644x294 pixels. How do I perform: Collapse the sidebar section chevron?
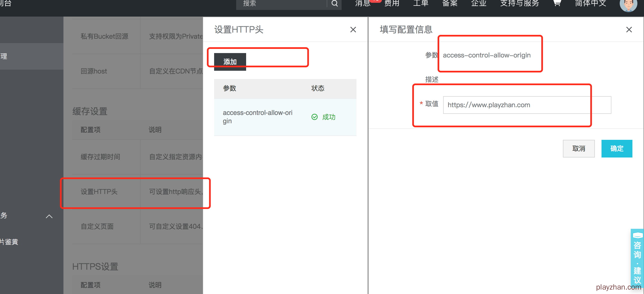coord(49,216)
